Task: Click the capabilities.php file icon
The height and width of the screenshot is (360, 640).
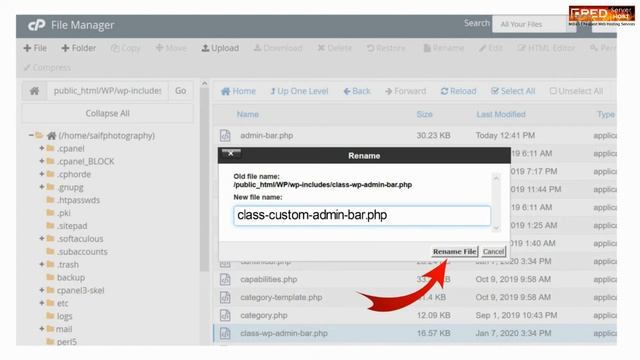Action: coord(225,279)
